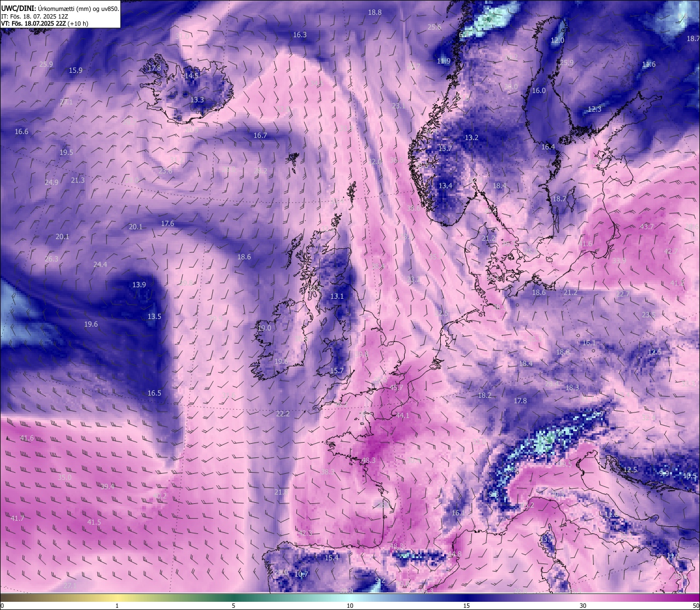
Task: Click the 13.5 value west of Ireland
Action: pyautogui.click(x=154, y=317)
